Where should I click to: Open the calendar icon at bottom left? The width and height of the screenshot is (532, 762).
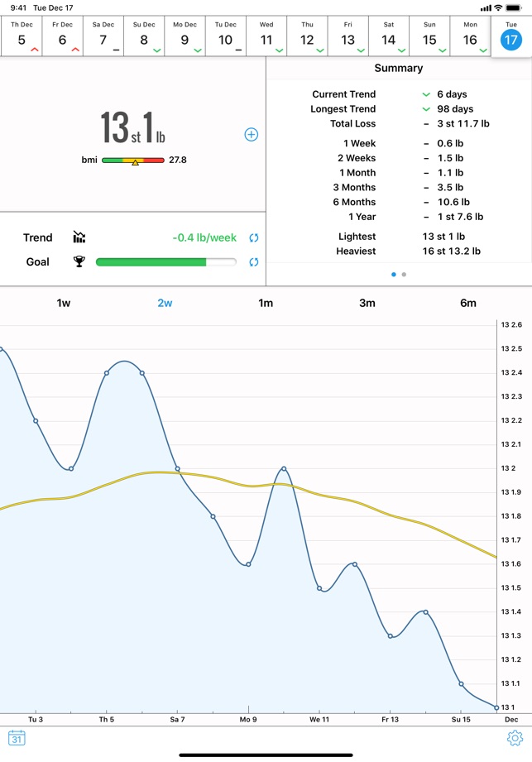pos(17,738)
